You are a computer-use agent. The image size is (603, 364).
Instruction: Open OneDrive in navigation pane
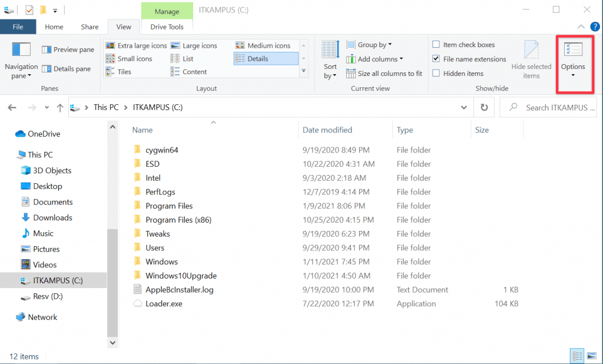(38, 134)
